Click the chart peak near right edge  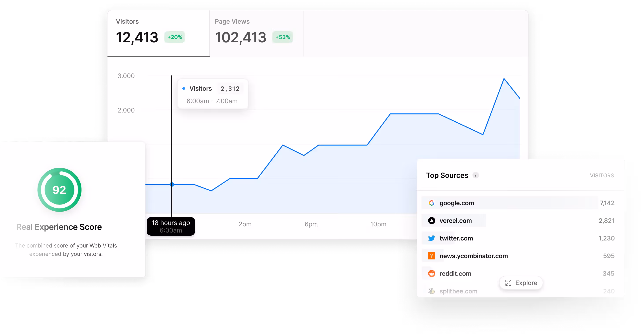click(504, 79)
